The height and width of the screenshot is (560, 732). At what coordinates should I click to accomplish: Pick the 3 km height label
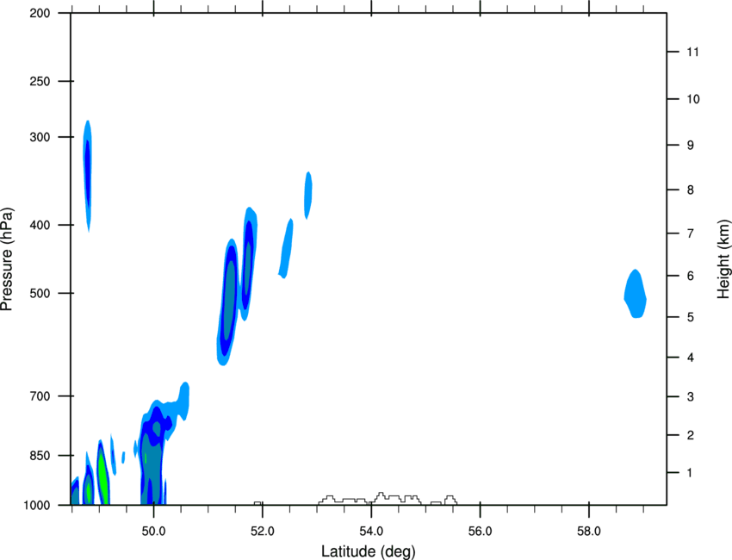pos(691,397)
